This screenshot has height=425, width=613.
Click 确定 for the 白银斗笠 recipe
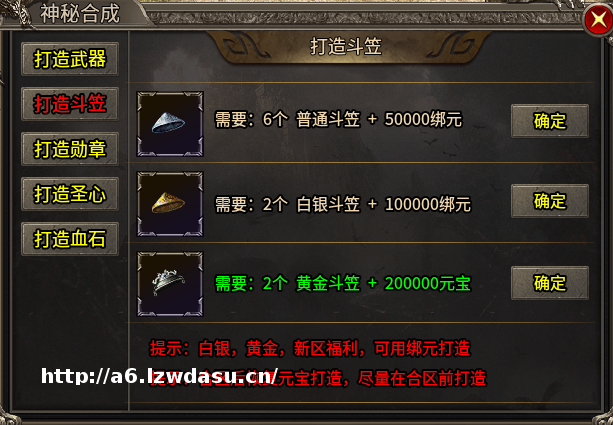point(550,201)
